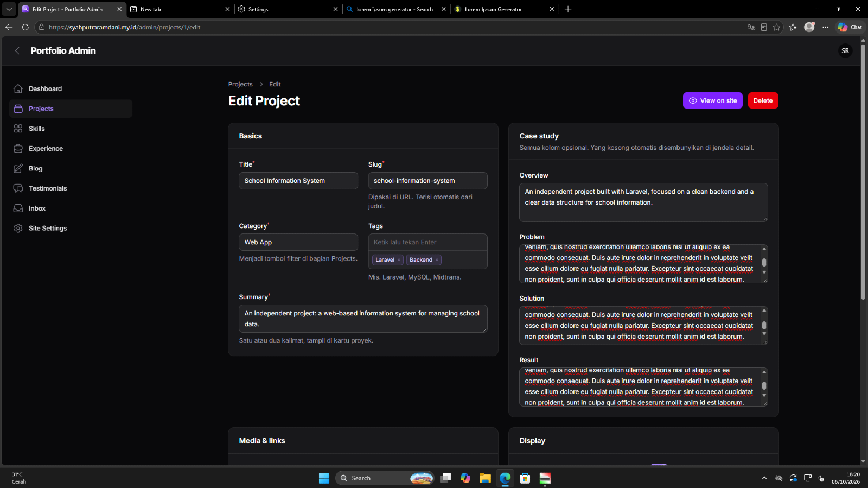Expand the browser tab list dropdown
The height and width of the screenshot is (488, 868).
[x=9, y=9]
